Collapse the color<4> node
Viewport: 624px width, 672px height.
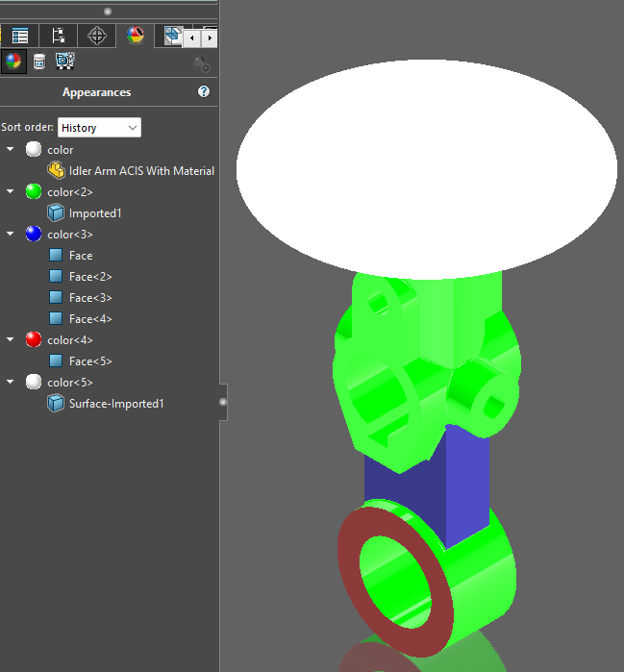coord(11,340)
